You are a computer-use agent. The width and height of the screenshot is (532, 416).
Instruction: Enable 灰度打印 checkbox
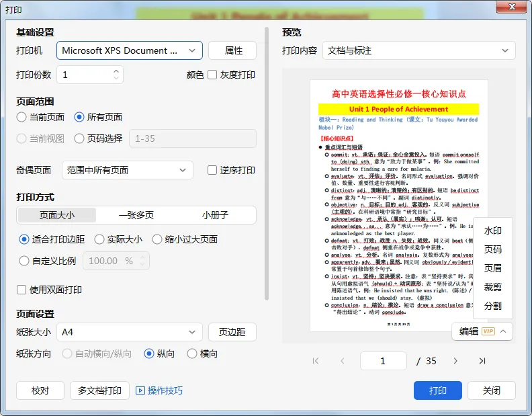(212, 75)
